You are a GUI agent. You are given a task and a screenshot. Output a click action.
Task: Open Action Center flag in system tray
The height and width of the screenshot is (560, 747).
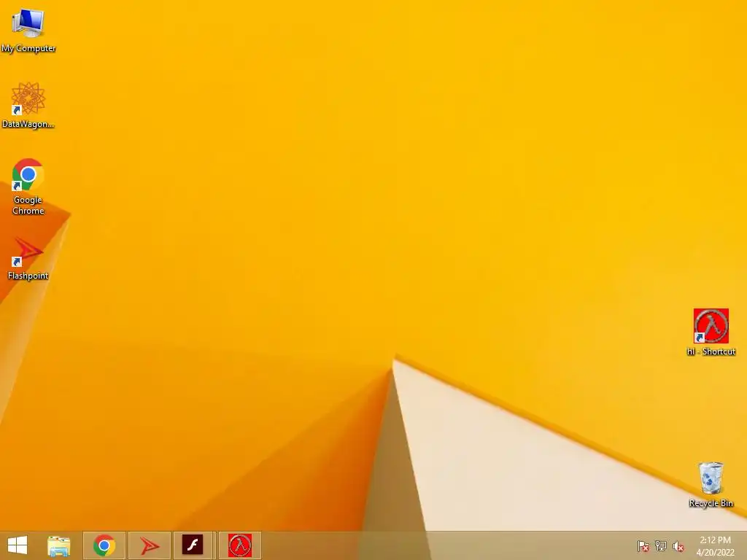pyautogui.click(x=643, y=546)
